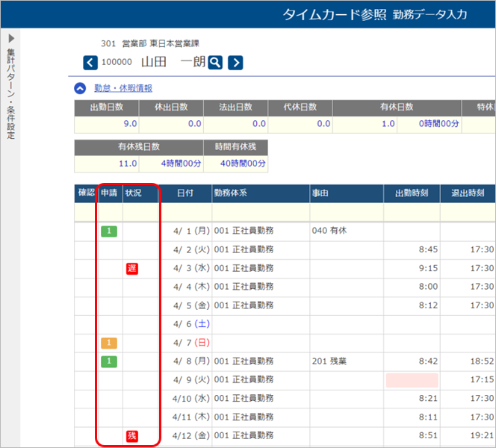The image size is (496, 448).
Task: Click the 040 有休 reason on 4/1
Action: (329, 231)
